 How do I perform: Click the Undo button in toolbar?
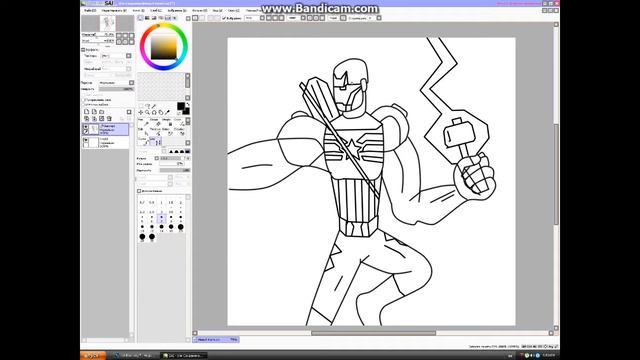pos(195,18)
